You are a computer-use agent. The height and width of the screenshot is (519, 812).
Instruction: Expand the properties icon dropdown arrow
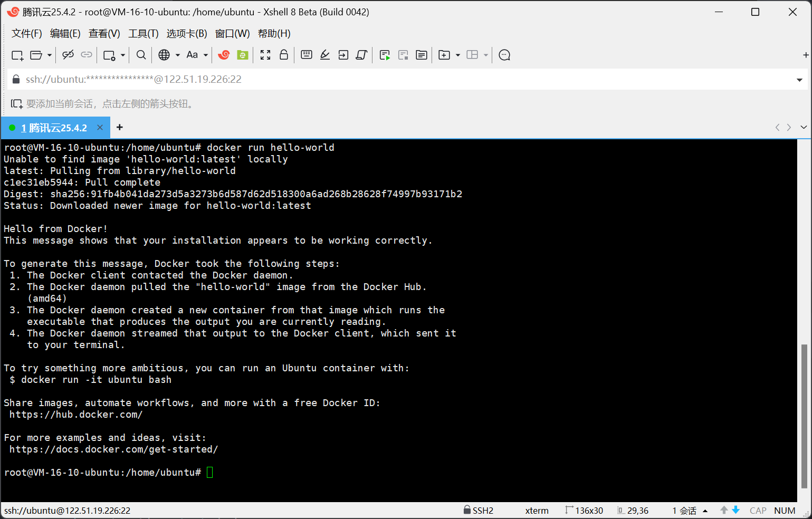tap(123, 55)
